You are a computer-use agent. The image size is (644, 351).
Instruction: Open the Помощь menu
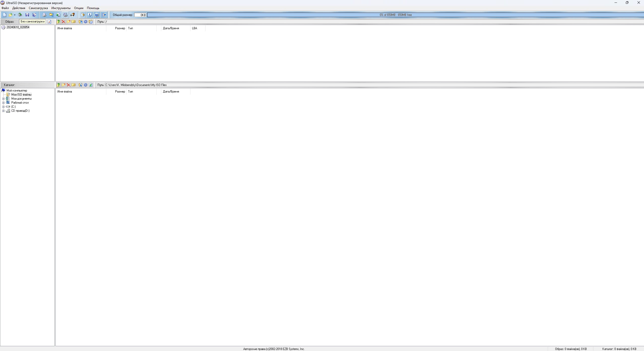pyautogui.click(x=93, y=8)
